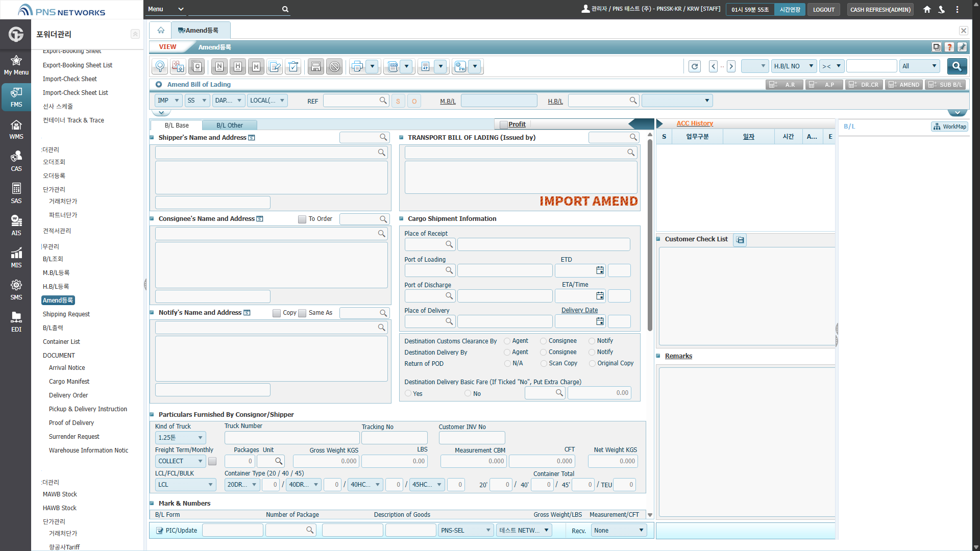The width and height of the screenshot is (980, 551).
Task: Click the save floppy disk icon
Action: tap(316, 66)
